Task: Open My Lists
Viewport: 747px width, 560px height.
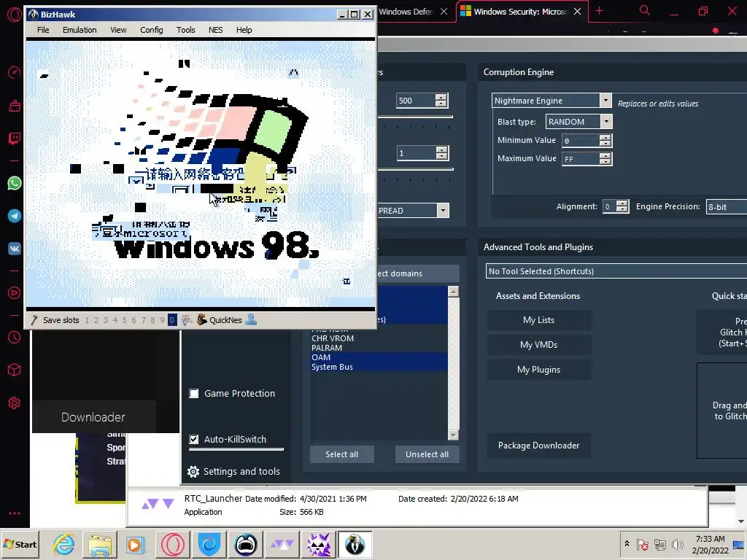Action: click(x=539, y=320)
